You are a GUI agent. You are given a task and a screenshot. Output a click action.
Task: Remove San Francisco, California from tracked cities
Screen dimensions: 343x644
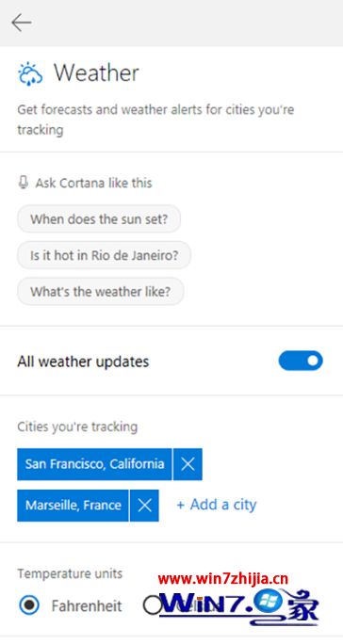point(188,464)
